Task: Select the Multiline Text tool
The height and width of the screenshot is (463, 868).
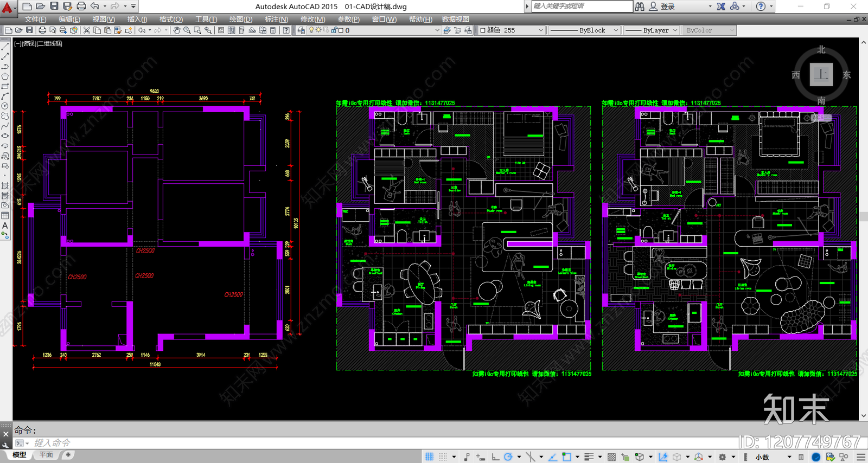Action: pyautogui.click(x=5, y=226)
